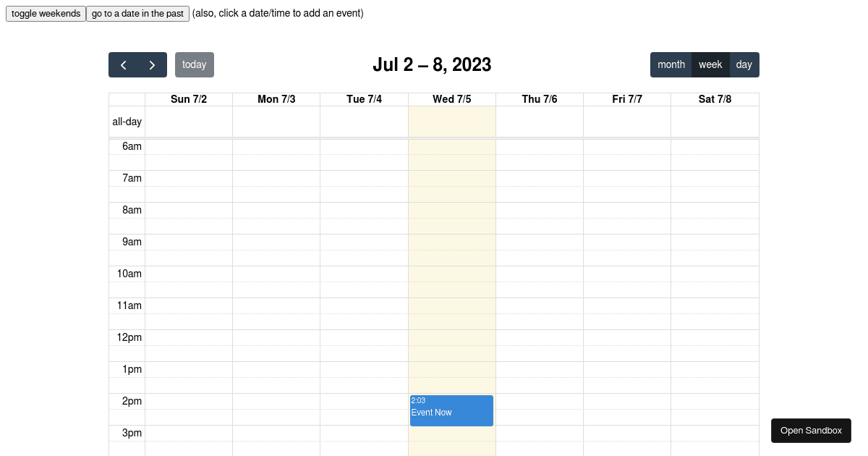
Task: Navigate to the next week using right chevron
Action: 151,64
